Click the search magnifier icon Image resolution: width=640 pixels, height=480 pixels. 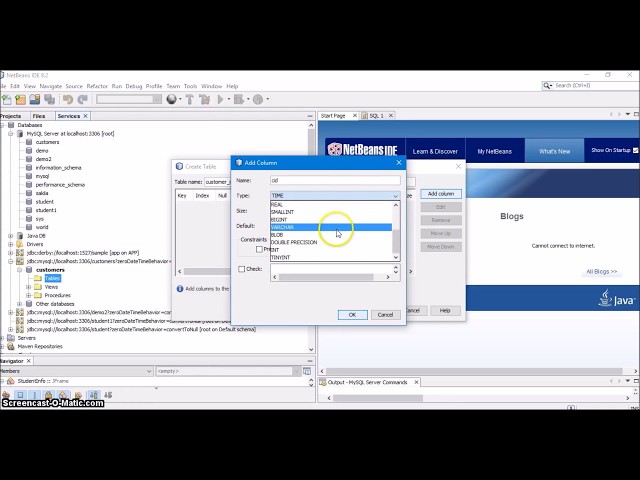coord(547,85)
